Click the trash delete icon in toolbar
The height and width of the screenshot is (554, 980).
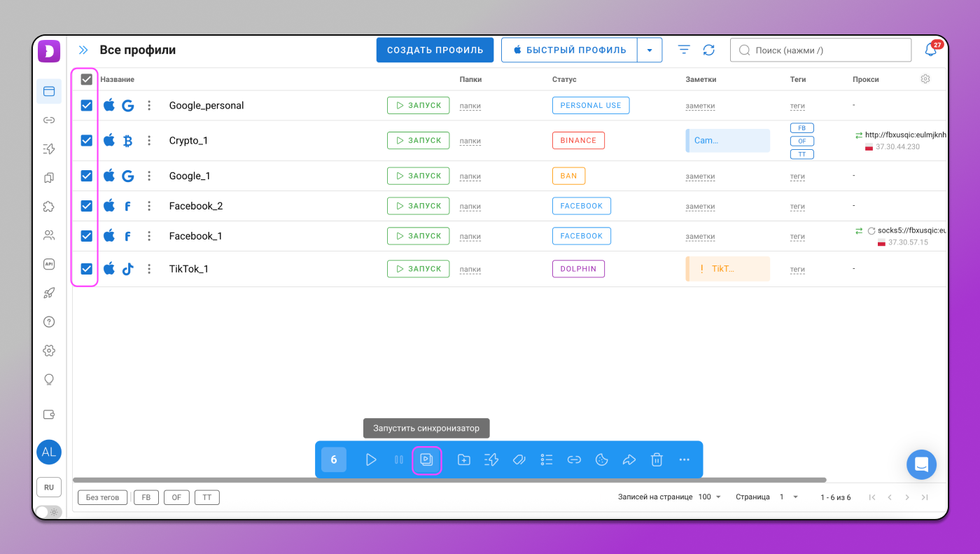click(657, 460)
